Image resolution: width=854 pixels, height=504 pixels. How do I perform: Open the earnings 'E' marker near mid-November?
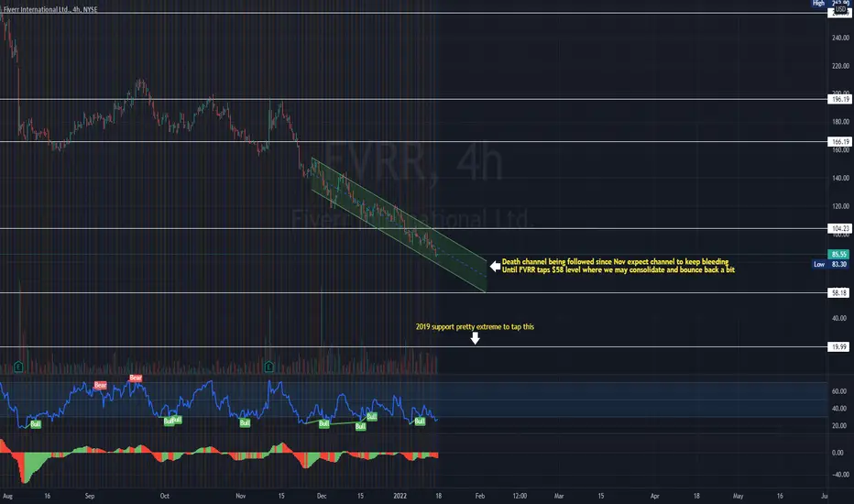(x=269, y=367)
